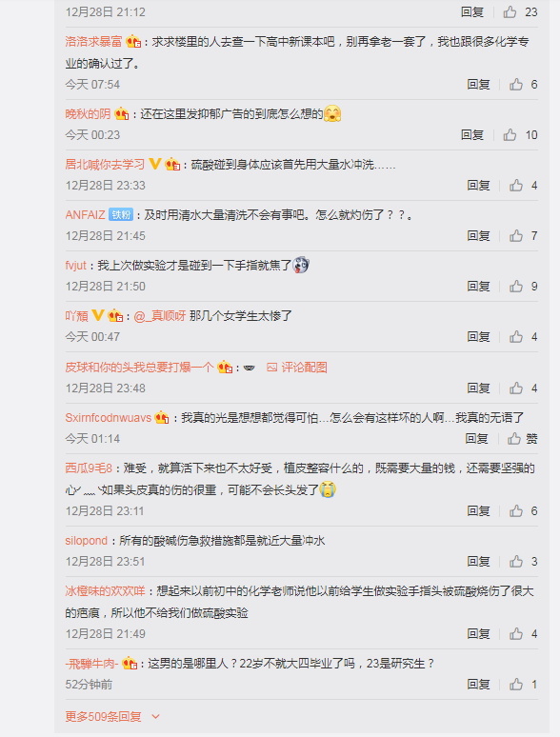Reply to 西瓜9毛8's comment
This screenshot has height=737, width=560.
479,511
